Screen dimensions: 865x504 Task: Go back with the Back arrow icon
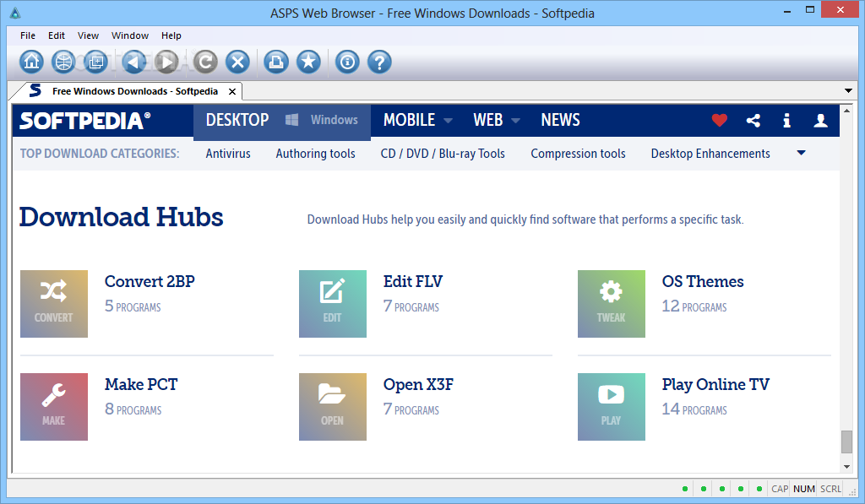coord(133,62)
